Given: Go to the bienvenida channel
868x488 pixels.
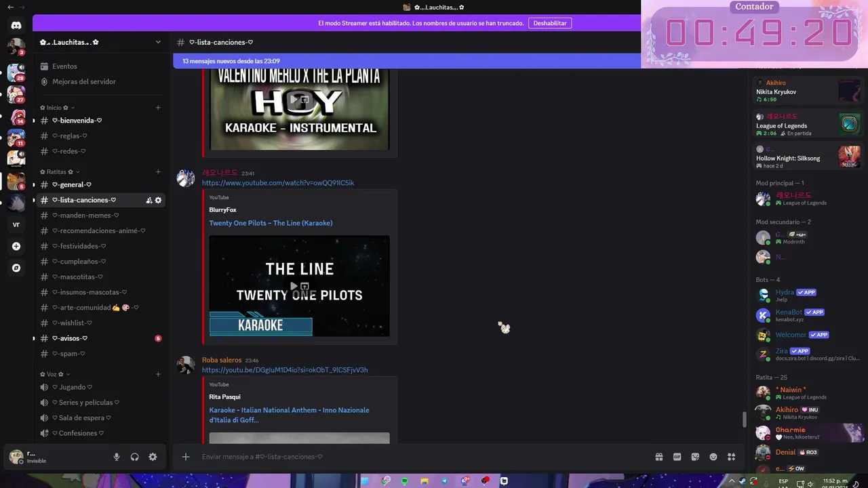Looking at the screenshot, I should 100,120.
